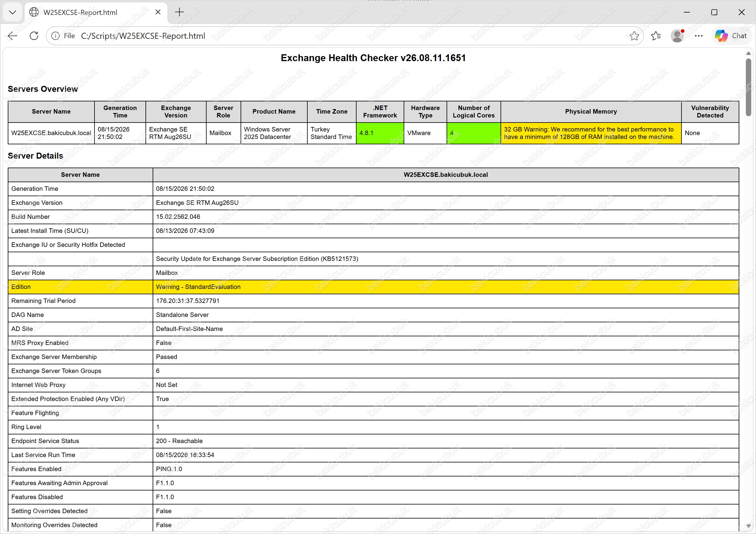Click the green .NET Framework 4.8.1 cell
Viewport: 756px width, 534px height.
(380, 133)
